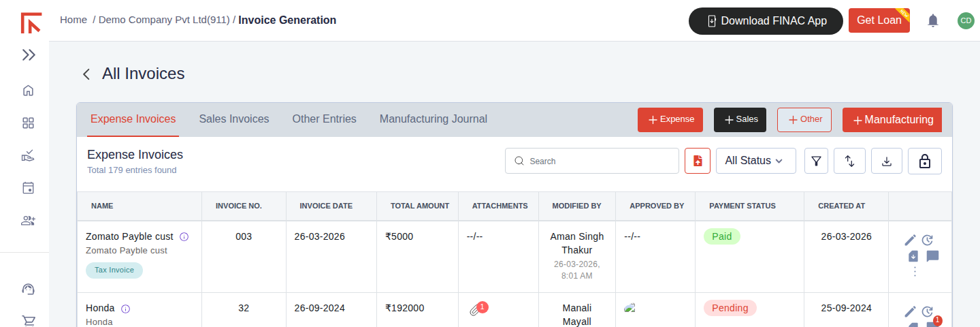This screenshot has width=980, height=327.
Task: Click the download invoices icon
Action: [886, 161]
